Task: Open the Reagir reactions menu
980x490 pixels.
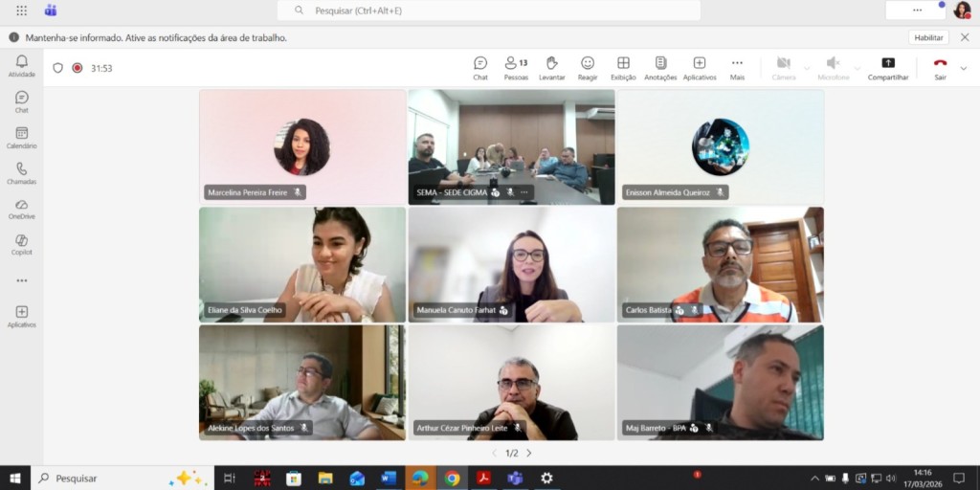Action: click(x=588, y=68)
